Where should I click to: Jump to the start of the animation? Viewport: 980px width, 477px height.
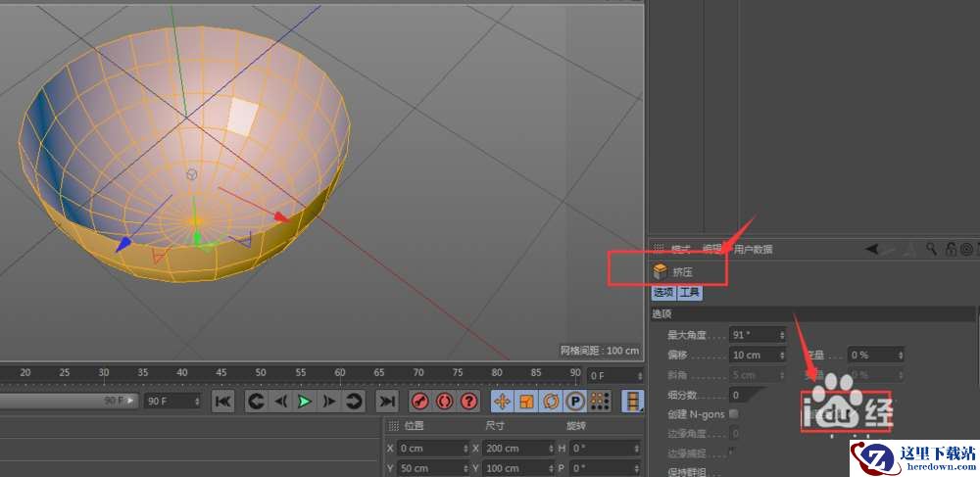coord(222,402)
